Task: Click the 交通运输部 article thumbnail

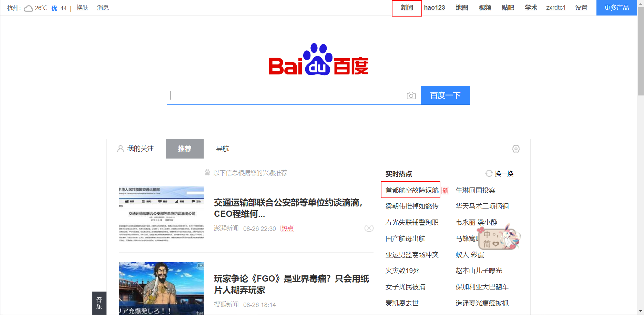Action: point(161,214)
